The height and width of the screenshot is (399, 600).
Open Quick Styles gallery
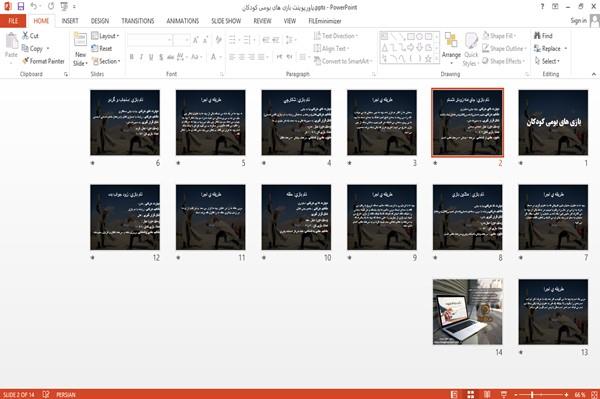point(471,50)
